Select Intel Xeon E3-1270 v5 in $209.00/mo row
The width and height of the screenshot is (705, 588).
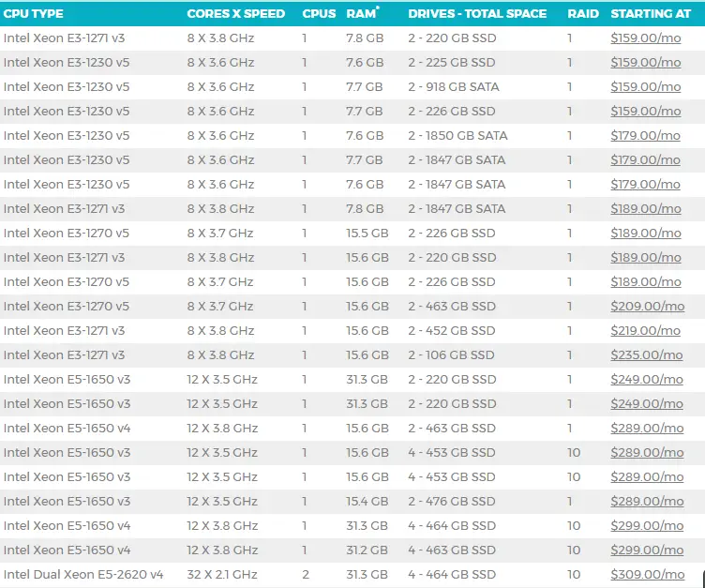tap(66, 307)
